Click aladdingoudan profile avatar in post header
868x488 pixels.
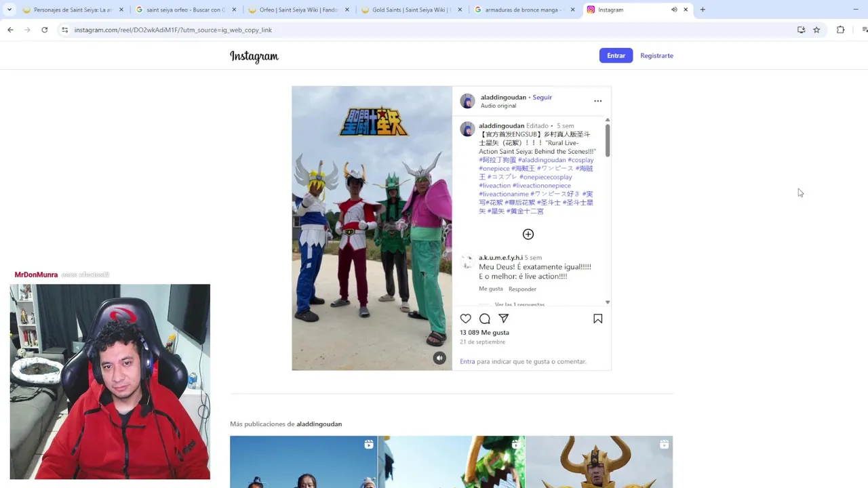(467, 101)
